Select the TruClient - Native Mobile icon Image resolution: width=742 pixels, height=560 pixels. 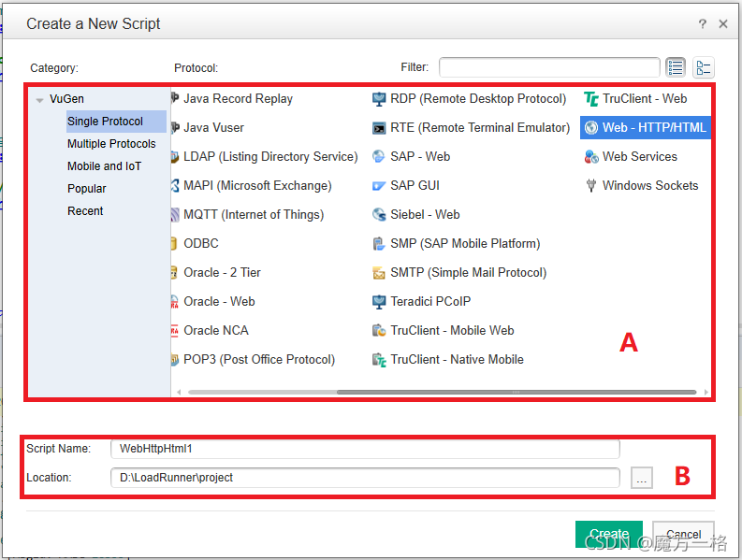pyautogui.click(x=379, y=360)
